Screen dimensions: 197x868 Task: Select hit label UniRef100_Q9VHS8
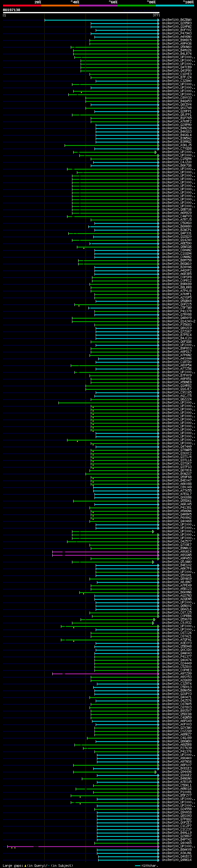[177, 812]
